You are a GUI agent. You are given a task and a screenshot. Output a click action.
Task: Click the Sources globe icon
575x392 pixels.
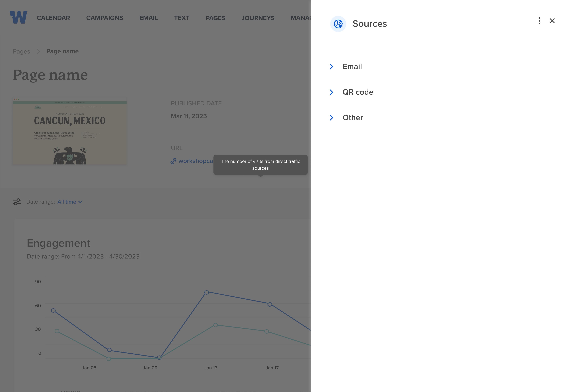pos(338,24)
